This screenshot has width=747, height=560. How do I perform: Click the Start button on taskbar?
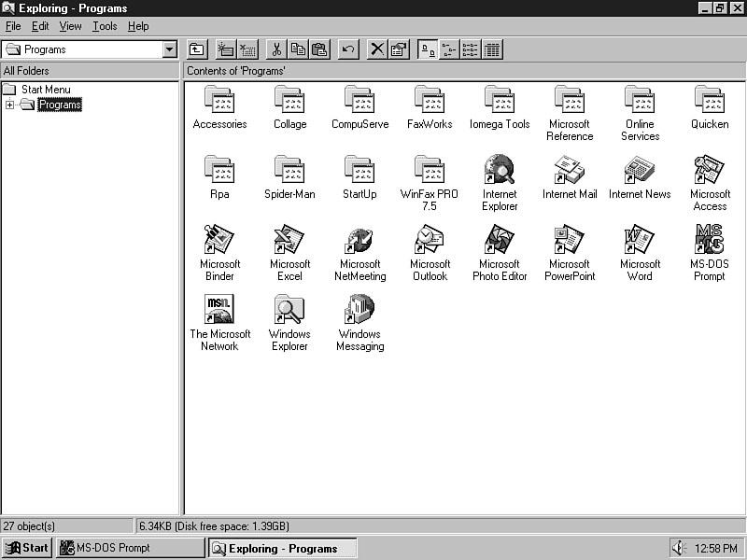pos(27,548)
